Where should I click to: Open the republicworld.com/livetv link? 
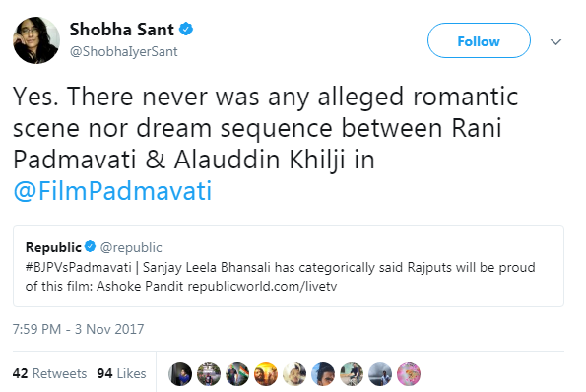click(x=262, y=286)
